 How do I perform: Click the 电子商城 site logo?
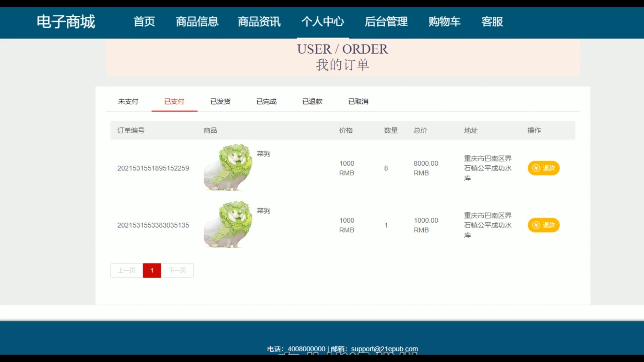[66, 22]
